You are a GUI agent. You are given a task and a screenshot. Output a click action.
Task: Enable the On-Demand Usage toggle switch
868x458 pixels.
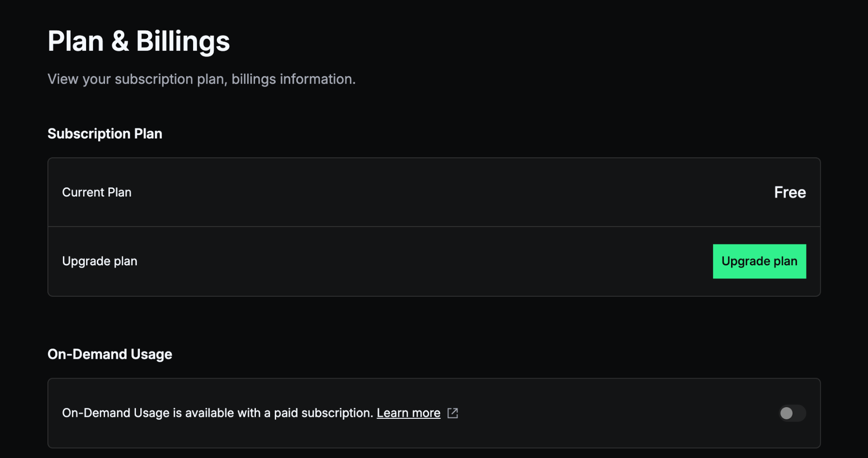(x=792, y=413)
